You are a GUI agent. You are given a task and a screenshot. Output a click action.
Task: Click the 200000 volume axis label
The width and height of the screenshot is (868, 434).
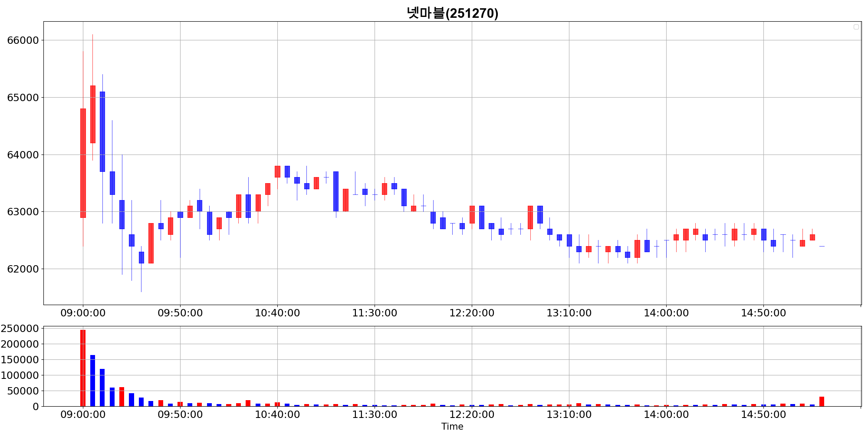(x=20, y=344)
